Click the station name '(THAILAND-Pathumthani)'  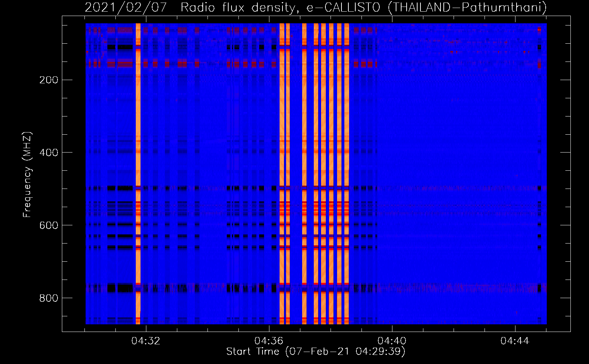(x=467, y=7)
